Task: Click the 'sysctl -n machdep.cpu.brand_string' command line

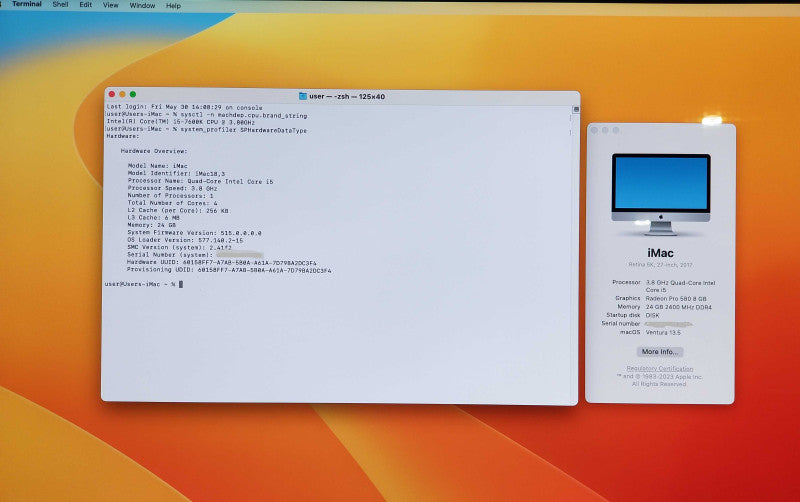Action: [207, 115]
